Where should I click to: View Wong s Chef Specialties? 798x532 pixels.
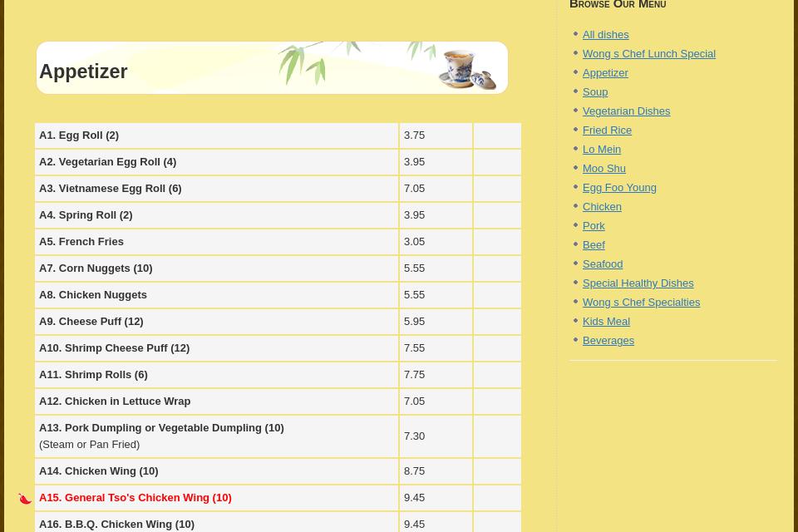[x=641, y=303]
